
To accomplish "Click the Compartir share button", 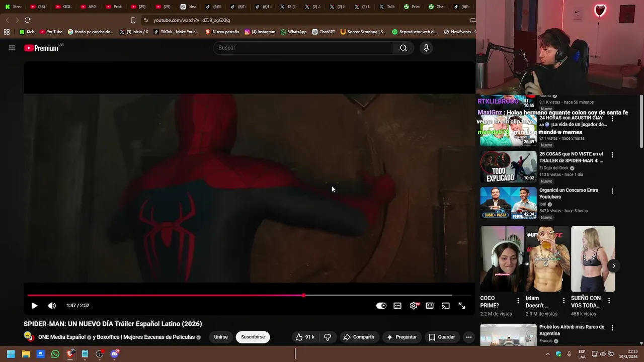I will (359, 337).
